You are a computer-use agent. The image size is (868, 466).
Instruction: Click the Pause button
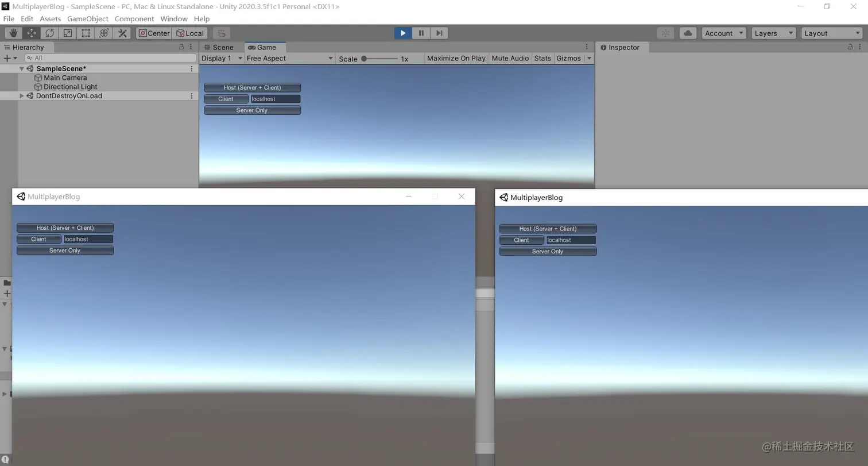point(421,33)
